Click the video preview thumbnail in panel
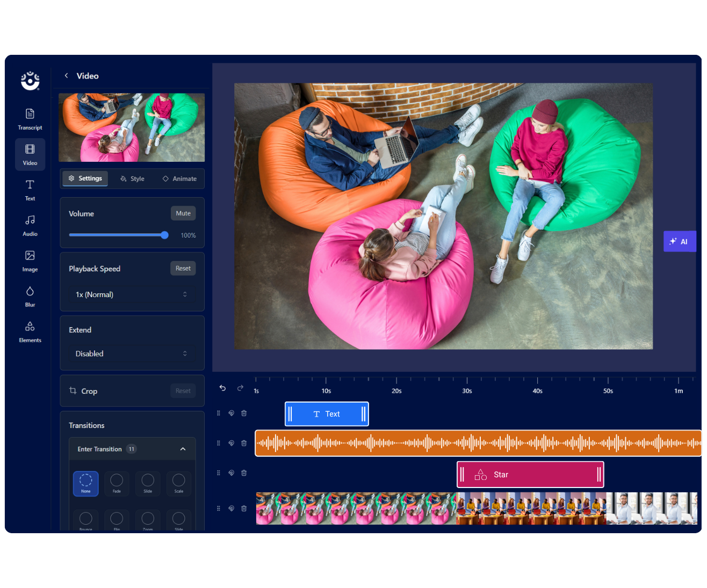 click(x=132, y=127)
